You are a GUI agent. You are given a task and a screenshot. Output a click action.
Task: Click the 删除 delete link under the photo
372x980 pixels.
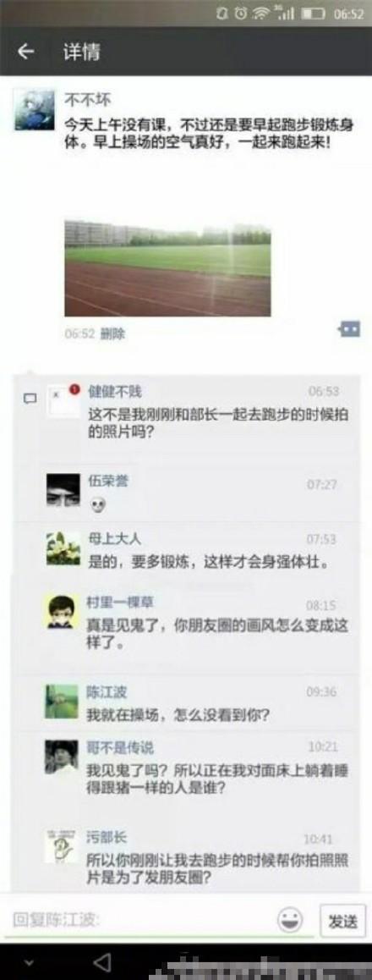tap(113, 333)
